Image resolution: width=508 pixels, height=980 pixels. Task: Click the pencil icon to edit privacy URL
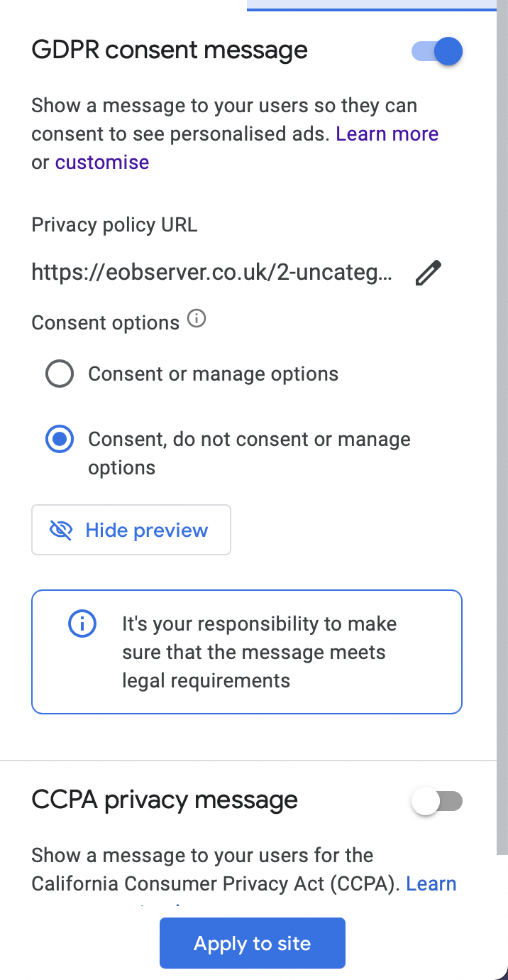coord(428,273)
